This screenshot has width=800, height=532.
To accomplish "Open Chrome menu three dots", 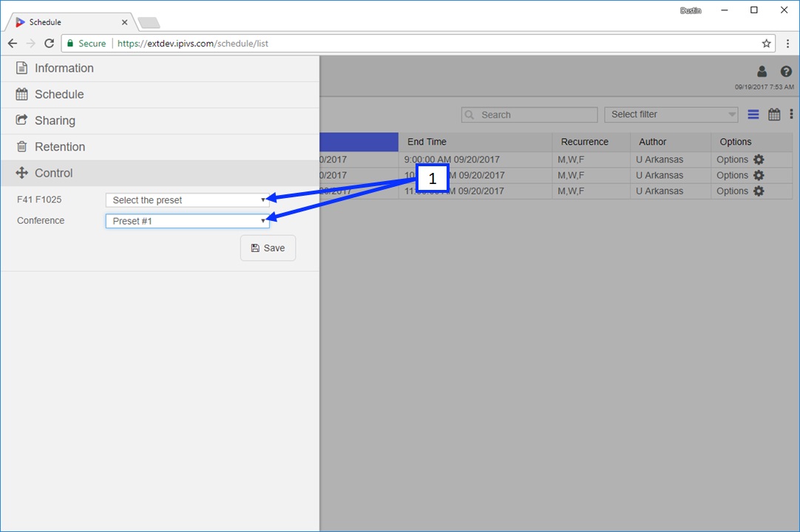I will pyautogui.click(x=787, y=44).
